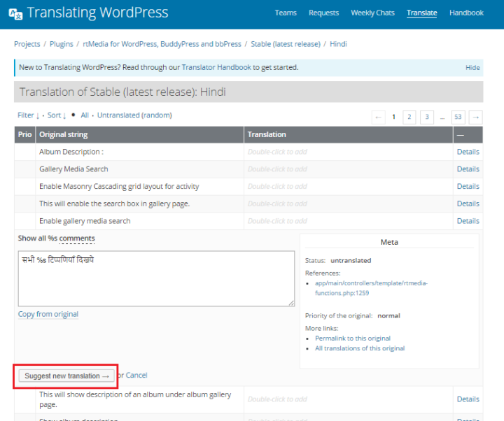Expand the Sort options
The width and height of the screenshot is (504, 421).
(x=57, y=115)
